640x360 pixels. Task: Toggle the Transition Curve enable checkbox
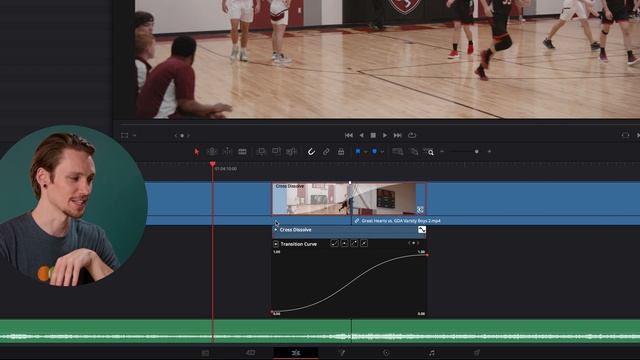276,244
